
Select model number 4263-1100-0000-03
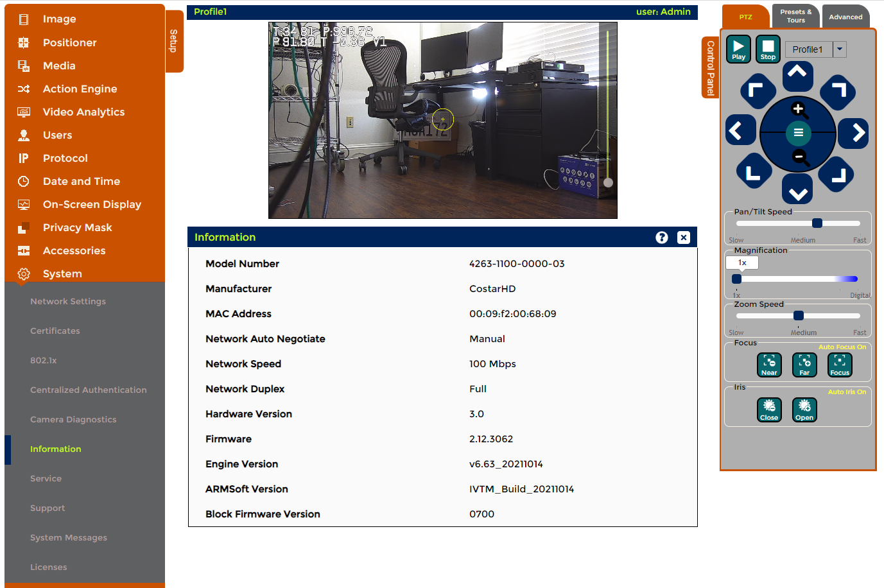click(x=517, y=264)
